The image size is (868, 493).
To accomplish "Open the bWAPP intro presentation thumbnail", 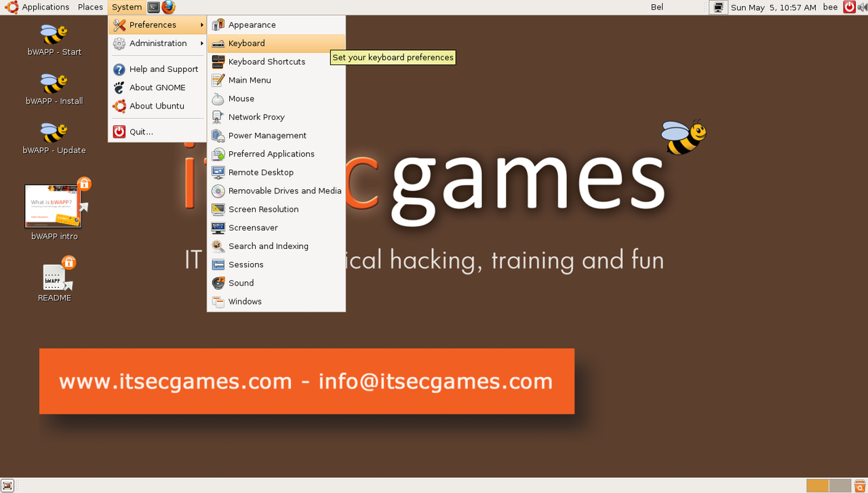I will 54,206.
